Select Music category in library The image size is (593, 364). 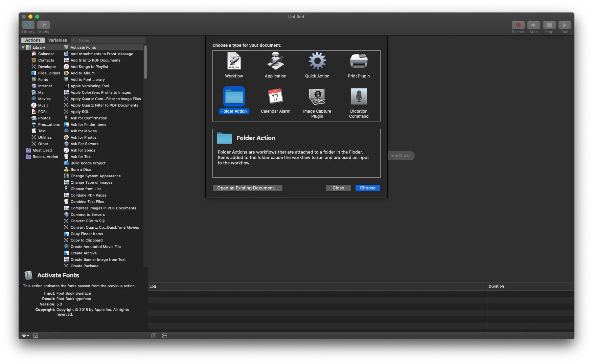pyautogui.click(x=40, y=105)
